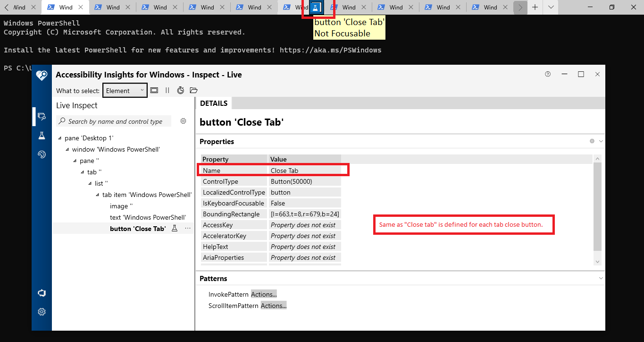Click flask icon on 'Close Tab' tree row

click(x=175, y=229)
